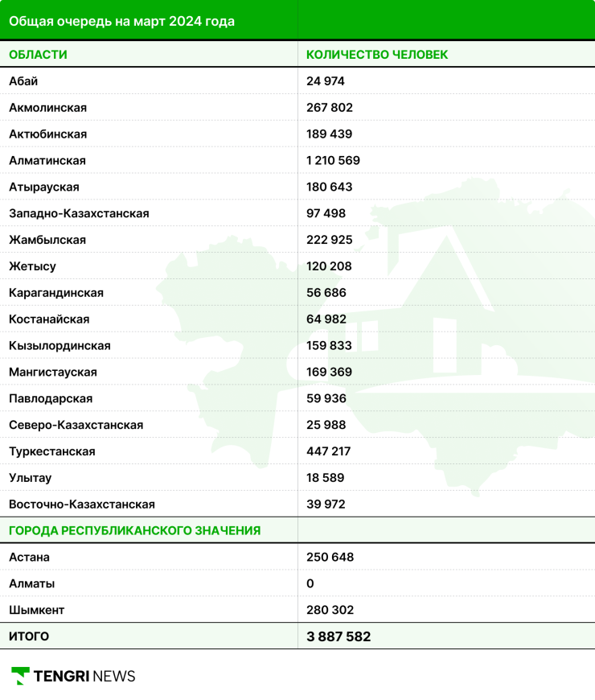Click the TENGRI NEWS brand text
The image size is (595, 700).
click(84, 676)
